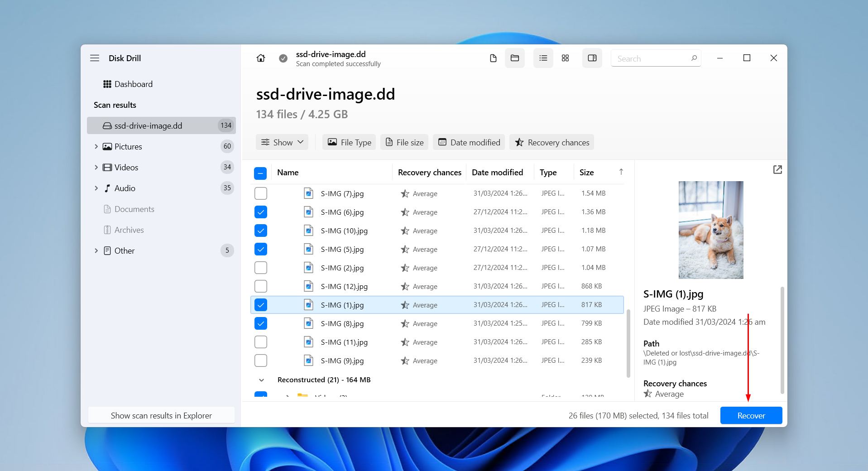Select the list view icon

[x=543, y=58]
